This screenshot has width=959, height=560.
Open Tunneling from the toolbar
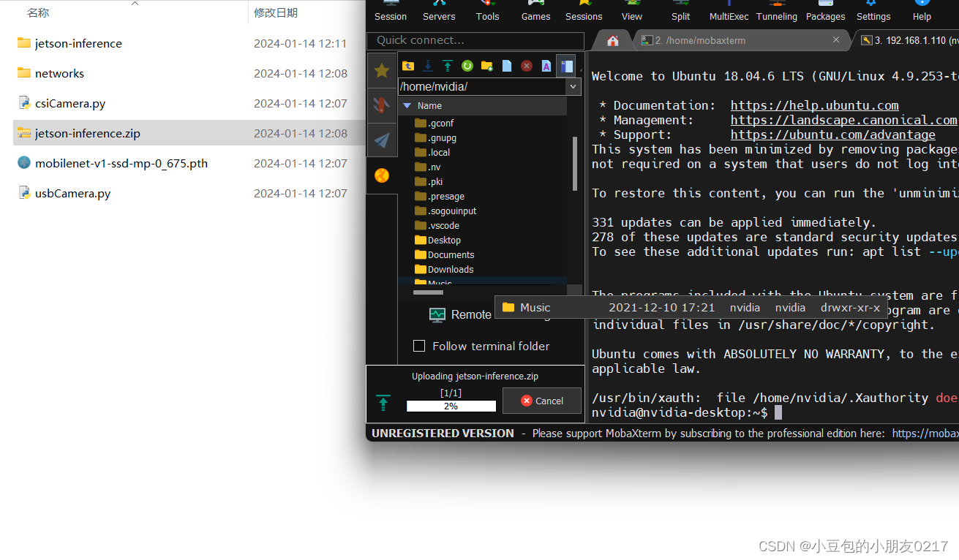(x=777, y=11)
